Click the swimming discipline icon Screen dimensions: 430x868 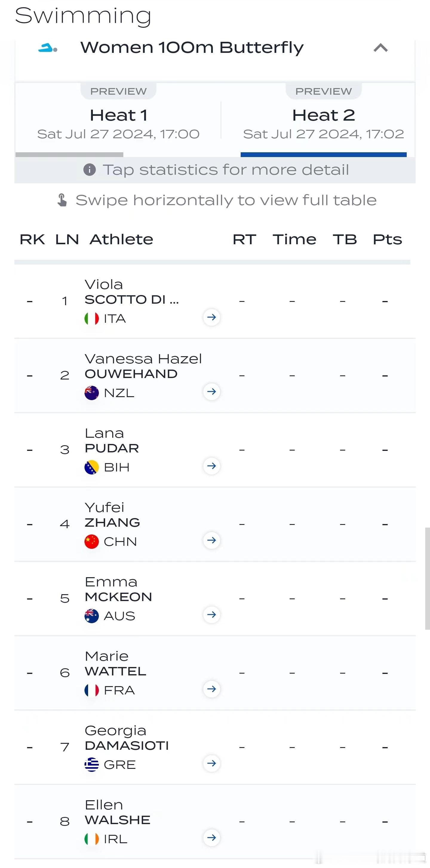coord(48,48)
